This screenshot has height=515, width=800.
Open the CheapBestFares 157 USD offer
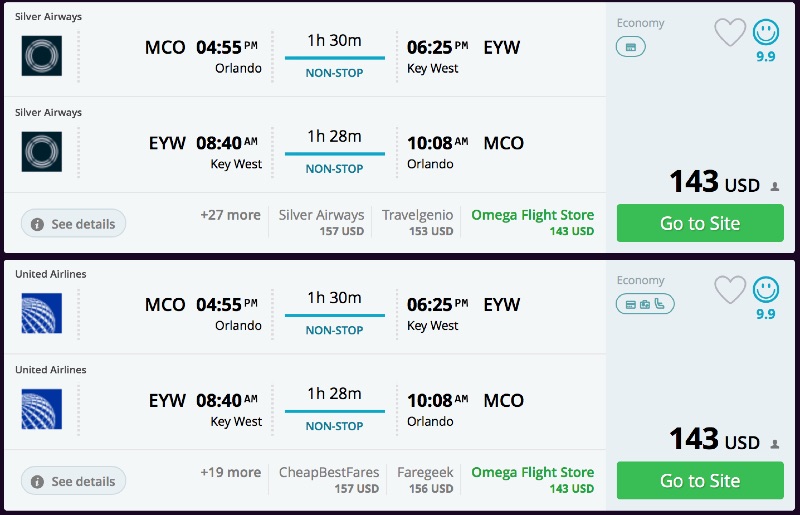328,479
